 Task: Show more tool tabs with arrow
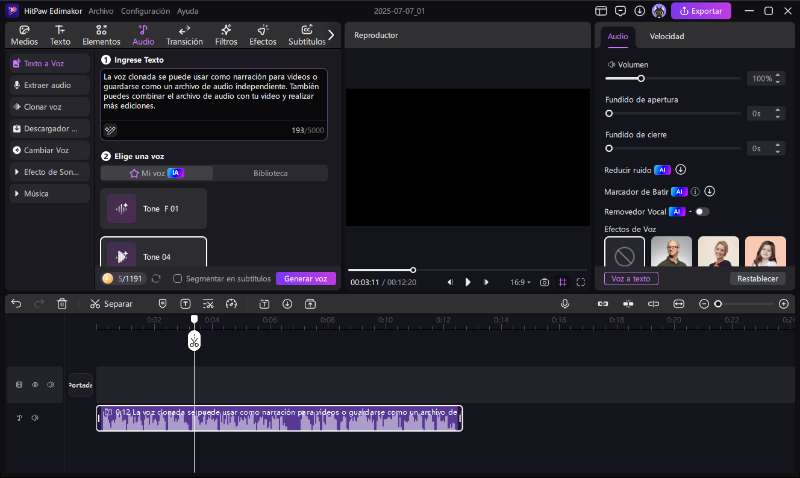pos(331,35)
